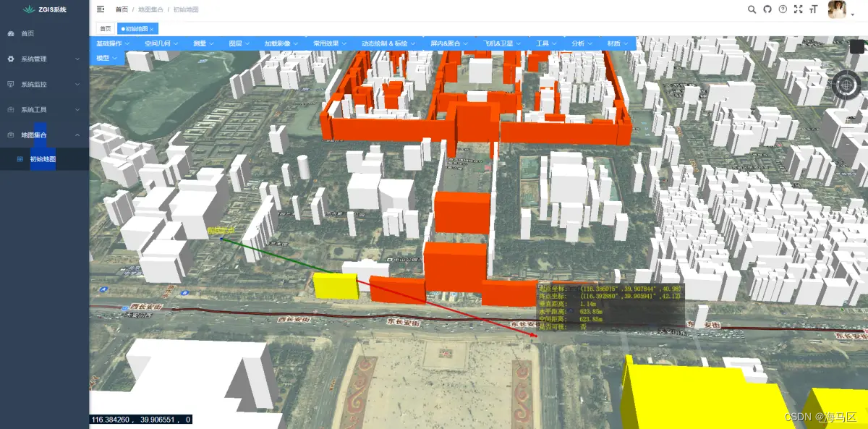The width and height of the screenshot is (868, 429).
Task: Click the 水平距离 623.85m line in popup
Action: (x=571, y=311)
